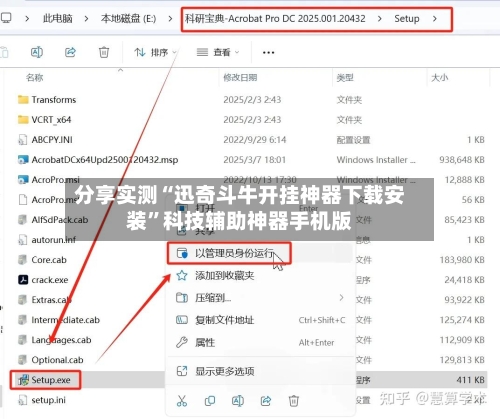
Task: Open the three-dots more options menu
Action: point(268,52)
